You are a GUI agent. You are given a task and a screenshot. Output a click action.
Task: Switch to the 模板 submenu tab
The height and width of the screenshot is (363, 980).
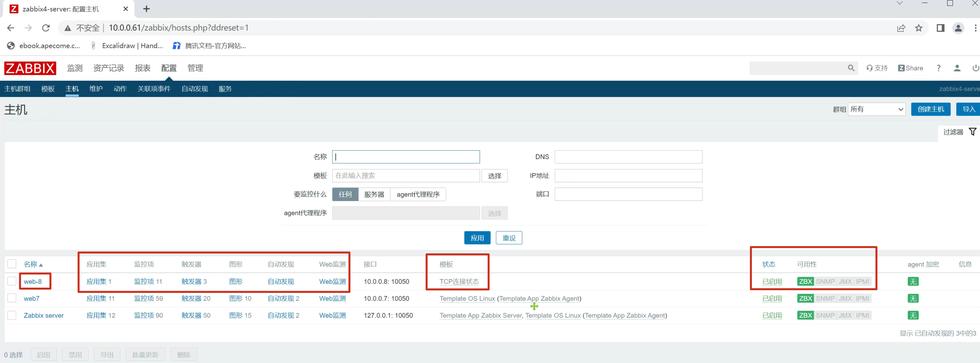tap(48, 89)
